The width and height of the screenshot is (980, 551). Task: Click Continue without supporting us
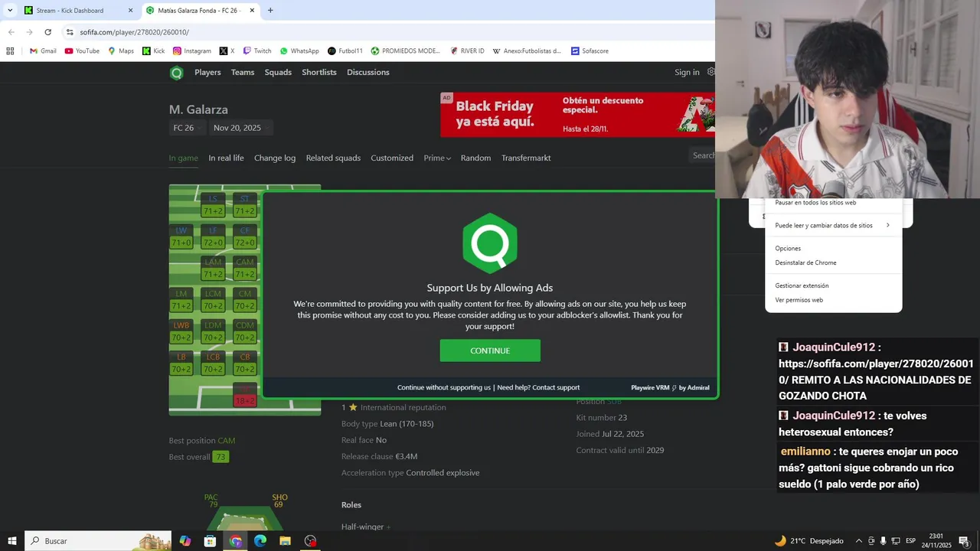(444, 387)
